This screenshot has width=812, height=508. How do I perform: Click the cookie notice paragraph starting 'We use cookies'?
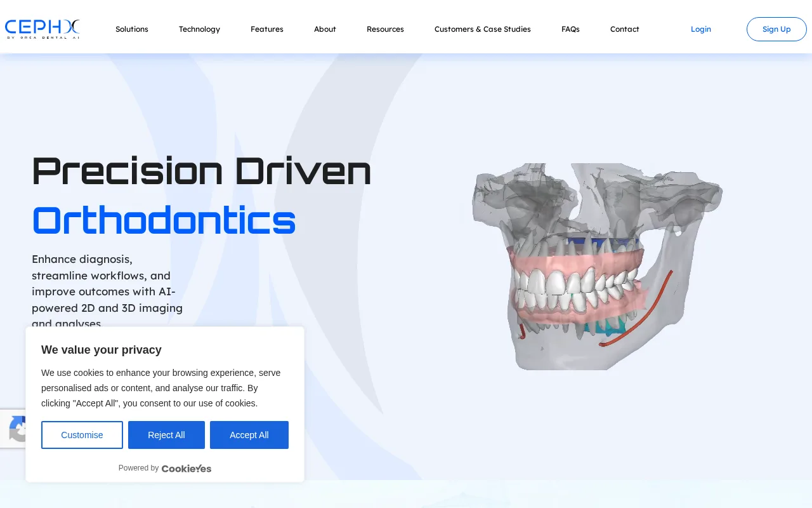[160, 388]
